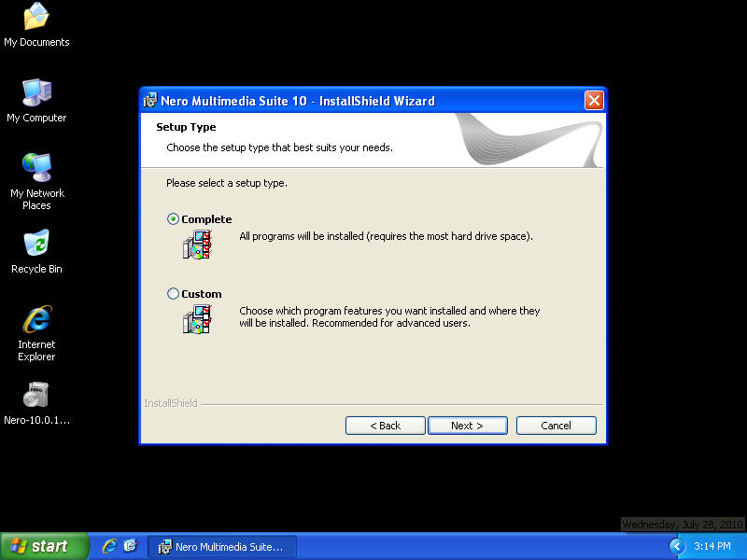Launch Internet Explorer from Quick Launch
The image size is (747, 560).
110,546
